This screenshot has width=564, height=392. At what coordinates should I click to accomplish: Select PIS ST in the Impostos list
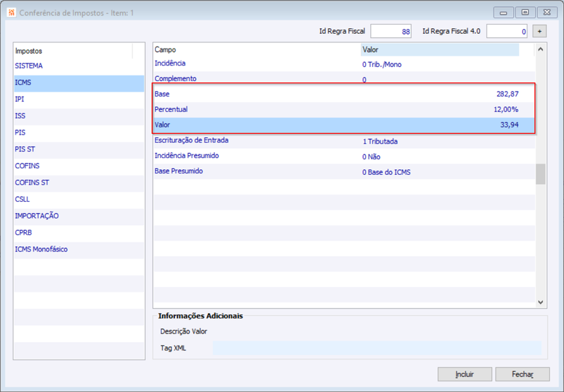point(79,149)
